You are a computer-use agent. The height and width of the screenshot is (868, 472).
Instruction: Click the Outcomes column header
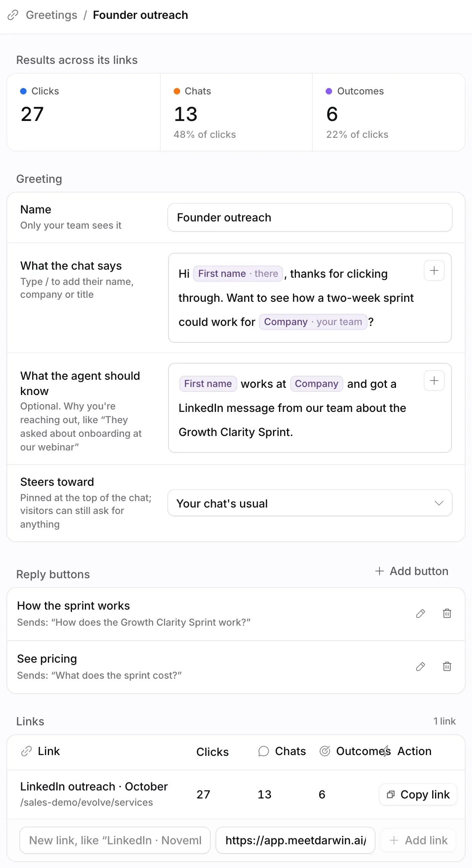[x=355, y=751]
